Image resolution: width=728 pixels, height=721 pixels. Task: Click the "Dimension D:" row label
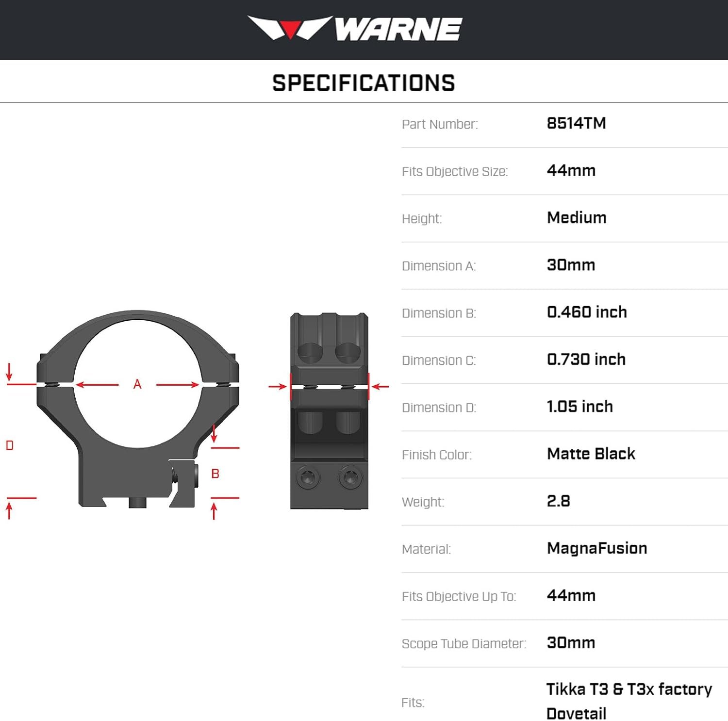coord(439,408)
